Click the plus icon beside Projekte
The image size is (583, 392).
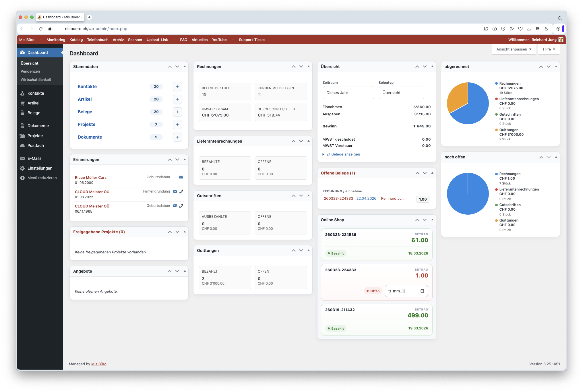[x=177, y=125]
